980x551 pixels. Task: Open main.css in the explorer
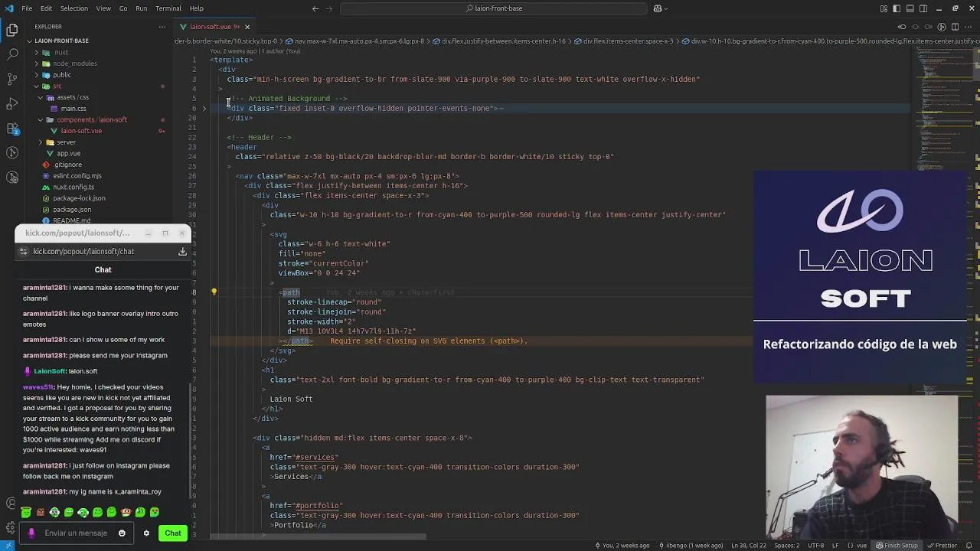click(x=73, y=109)
